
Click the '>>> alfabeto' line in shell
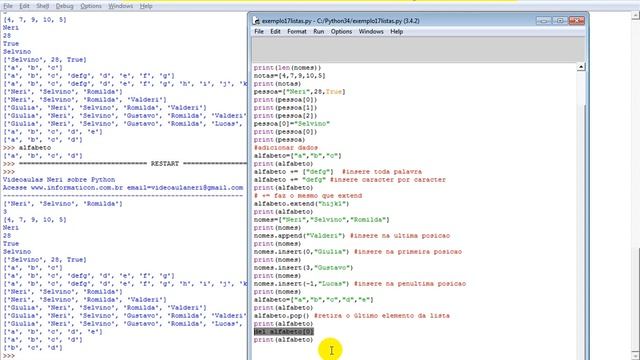[x=27, y=148]
